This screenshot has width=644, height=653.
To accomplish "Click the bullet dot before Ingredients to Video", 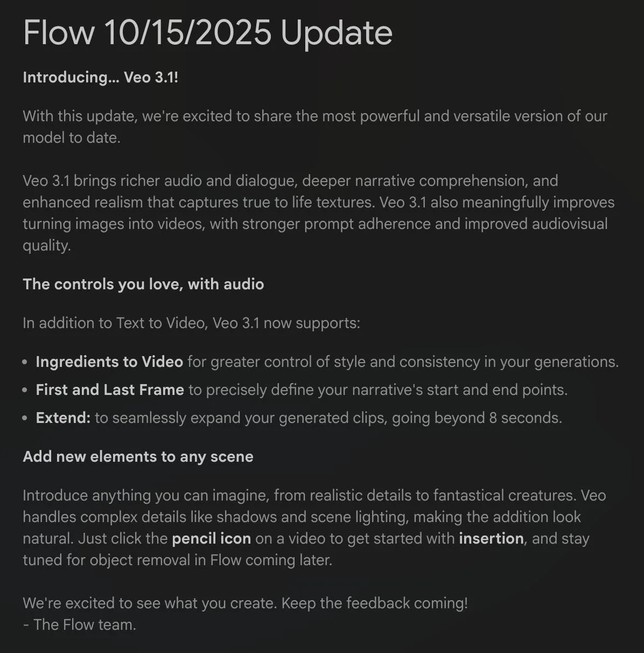I will pyautogui.click(x=25, y=362).
